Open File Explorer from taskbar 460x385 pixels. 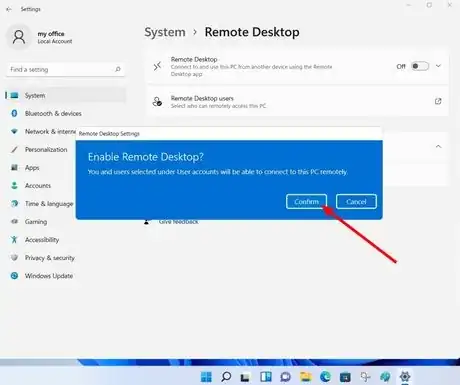click(305, 377)
